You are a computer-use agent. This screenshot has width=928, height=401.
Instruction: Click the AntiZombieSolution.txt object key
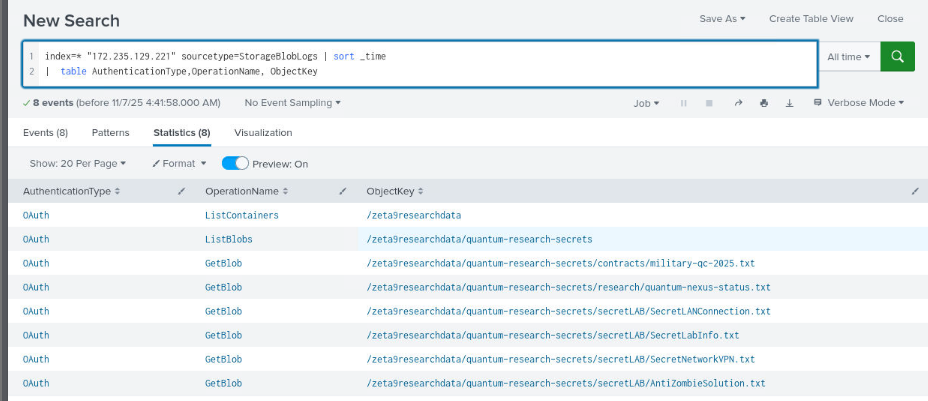pos(566,383)
